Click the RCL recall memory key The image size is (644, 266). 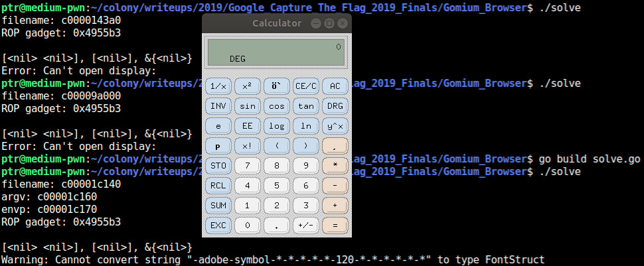coord(218,186)
